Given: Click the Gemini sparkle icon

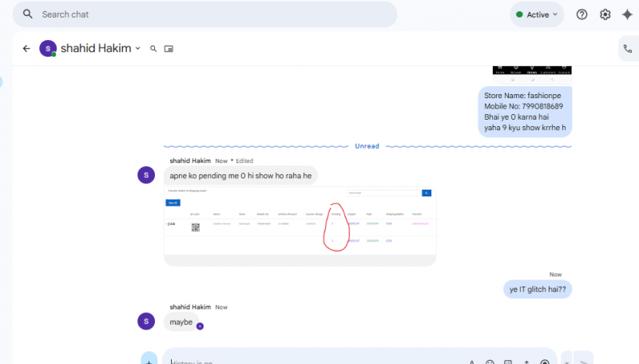Looking at the screenshot, I should click(x=628, y=14).
